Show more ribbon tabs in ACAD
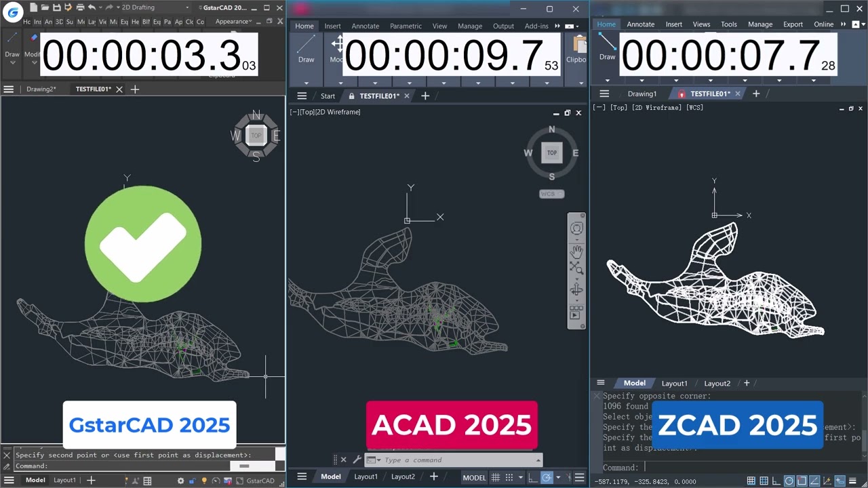The height and width of the screenshot is (488, 868). coord(557,26)
